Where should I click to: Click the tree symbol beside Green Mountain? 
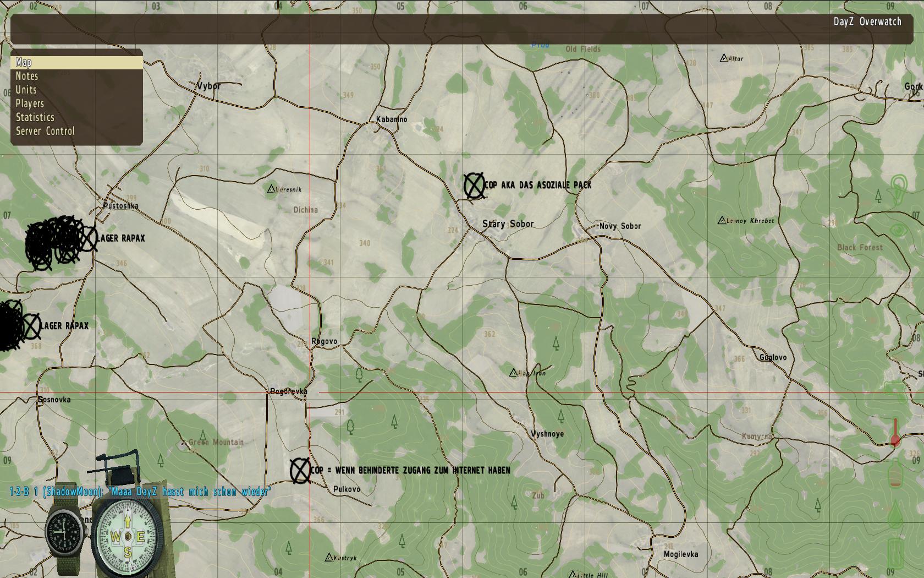pyautogui.click(x=203, y=436)
